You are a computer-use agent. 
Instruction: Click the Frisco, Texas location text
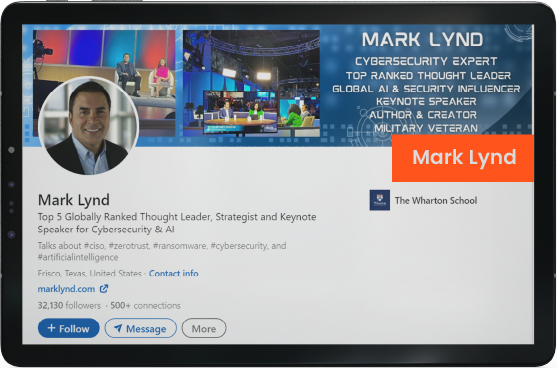[90, 273]
